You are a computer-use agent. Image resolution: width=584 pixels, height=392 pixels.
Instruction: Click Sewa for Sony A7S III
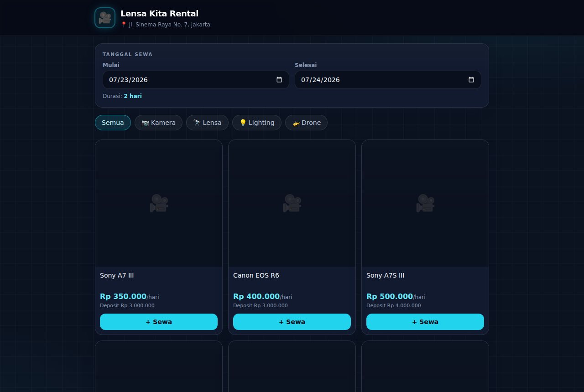click(425, 322)
